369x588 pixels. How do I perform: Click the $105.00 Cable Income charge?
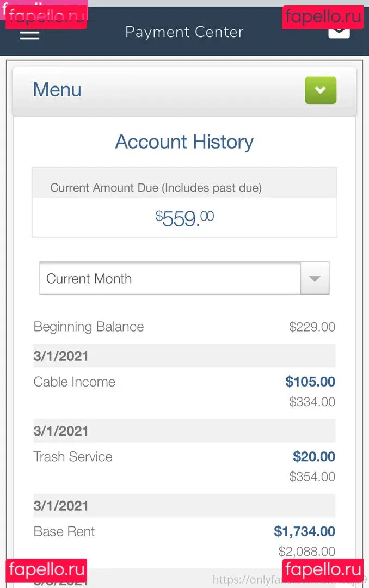[310, 382]
